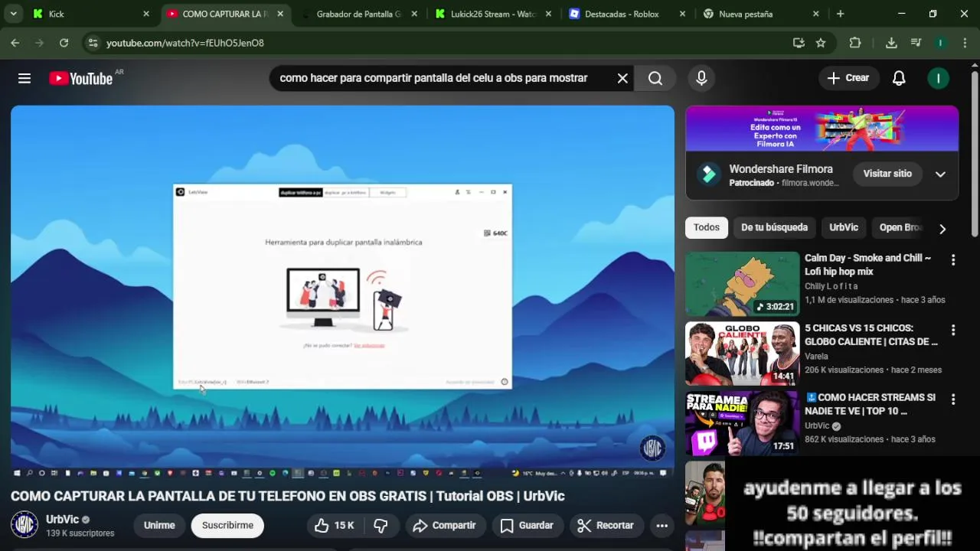Click the video player area
Screen dimensions: 980x551
[342, 292]
